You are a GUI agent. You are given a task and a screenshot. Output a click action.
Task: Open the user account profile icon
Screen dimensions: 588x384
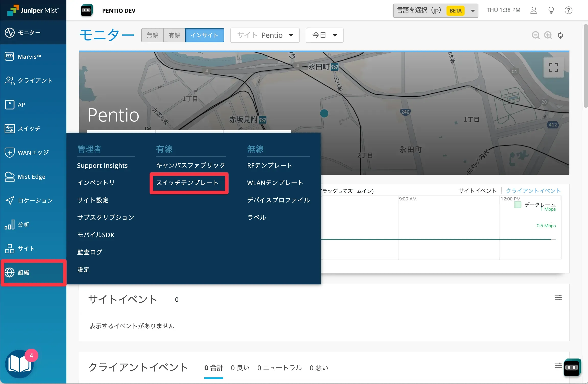click(534, 10)
